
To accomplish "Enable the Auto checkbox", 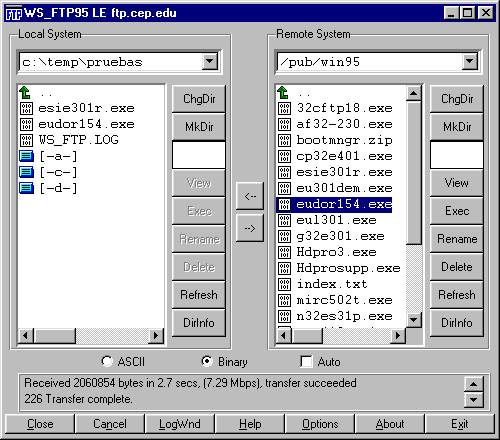I will click(x=306, y=361).
